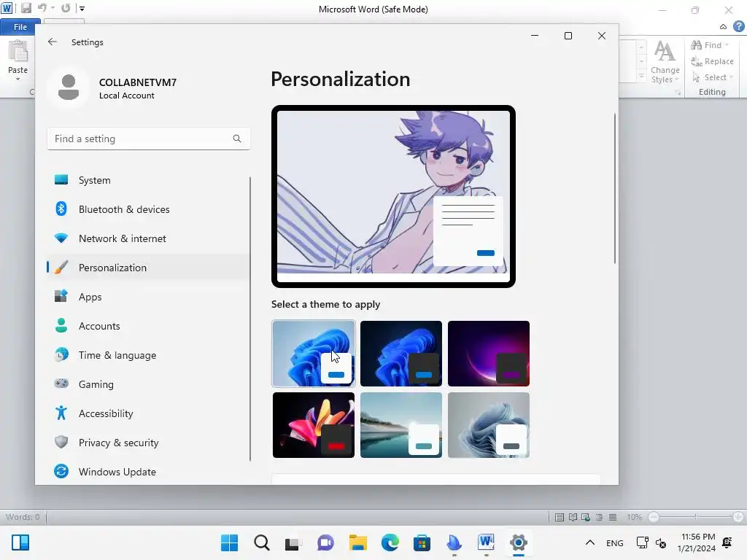Open the Widgets panel from taskbar
Viewport: 747px width, 560px height.
(x=20, y=542)
